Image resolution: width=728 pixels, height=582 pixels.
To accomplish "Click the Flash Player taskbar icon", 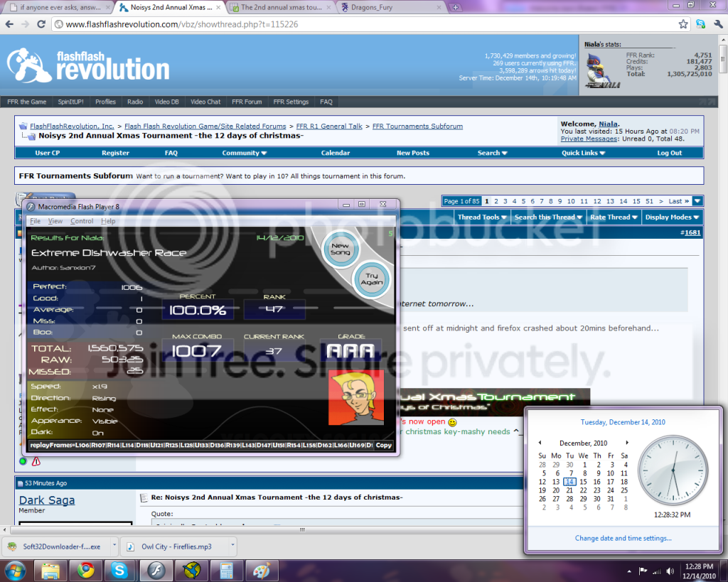I will pyautogui.click(x=156, y=570).
